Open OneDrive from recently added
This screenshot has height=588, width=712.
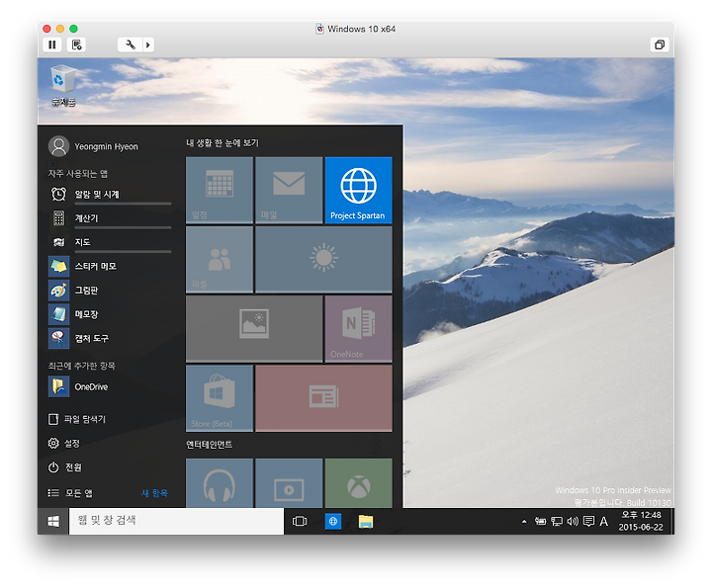tap(110, 386)
